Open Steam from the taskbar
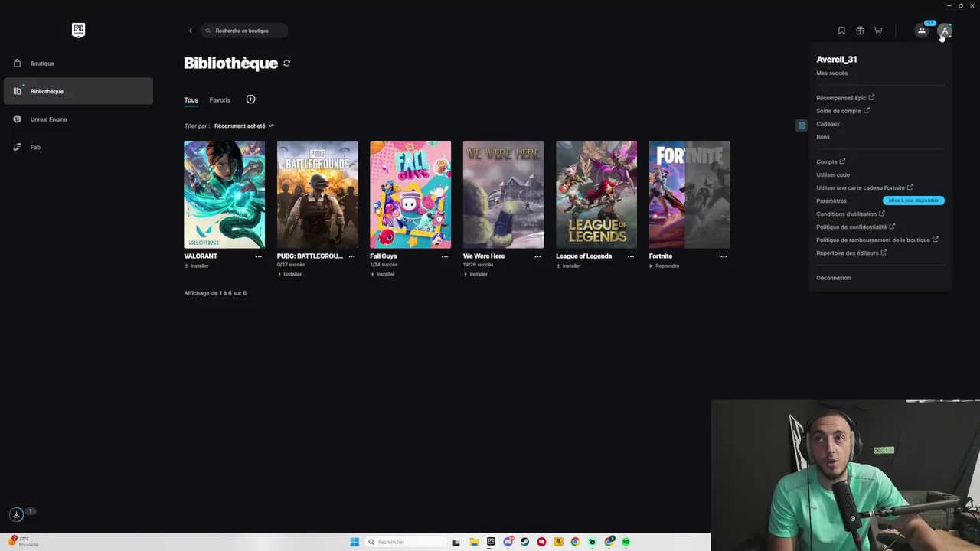The height and width of the screenshot is (551, 980). (524, 542)
